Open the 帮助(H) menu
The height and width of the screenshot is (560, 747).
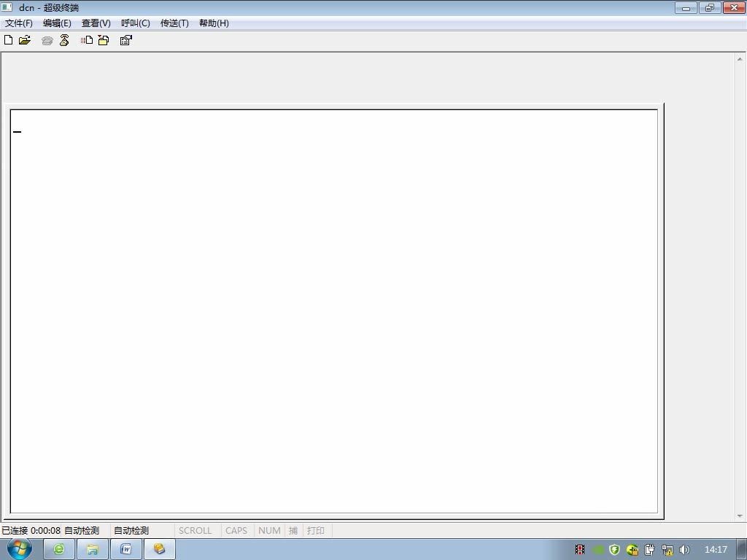pos(214,23)
